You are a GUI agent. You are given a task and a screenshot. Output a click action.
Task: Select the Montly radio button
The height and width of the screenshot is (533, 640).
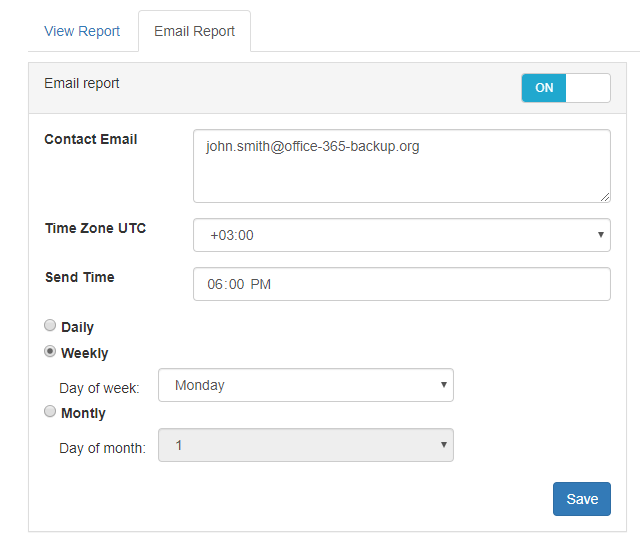click(50, 411)
